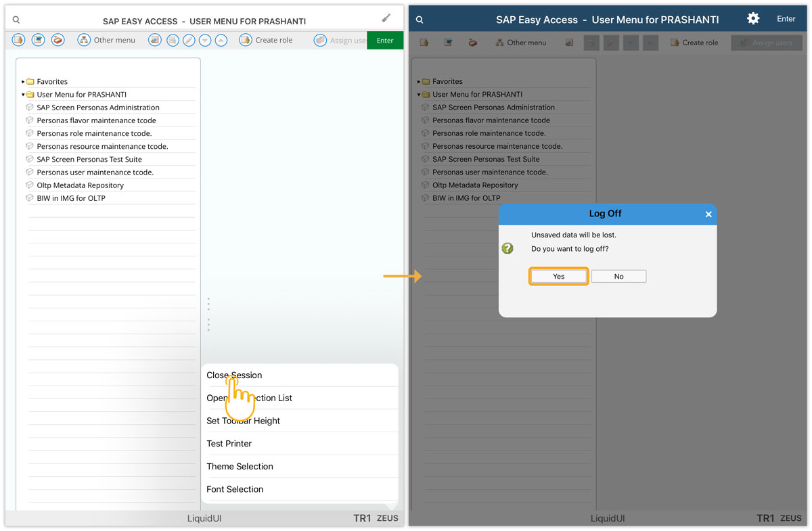Screen dimensions: 812x531
Task: Click the search magnifier in the right screen
Action: pyautogui.click(x=420, y=20)
